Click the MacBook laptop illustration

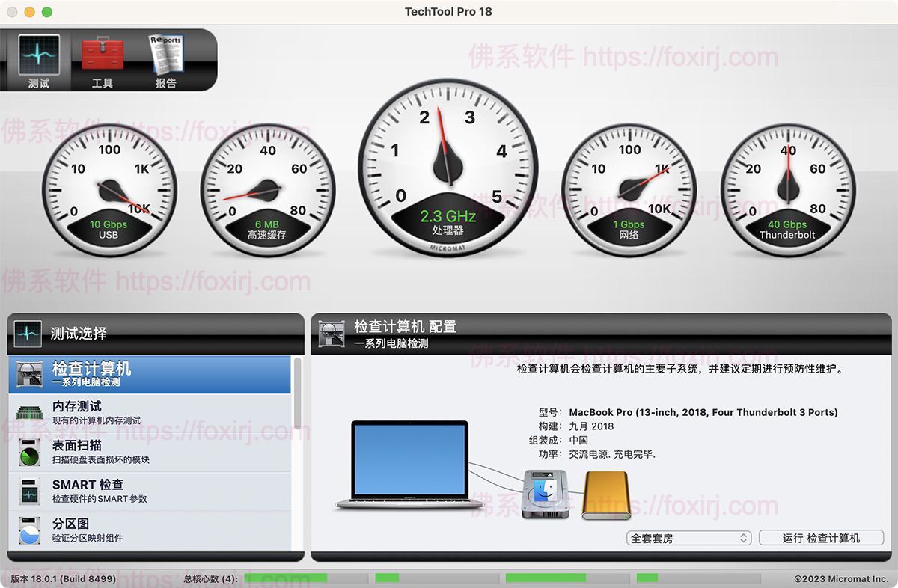[410, 465]
